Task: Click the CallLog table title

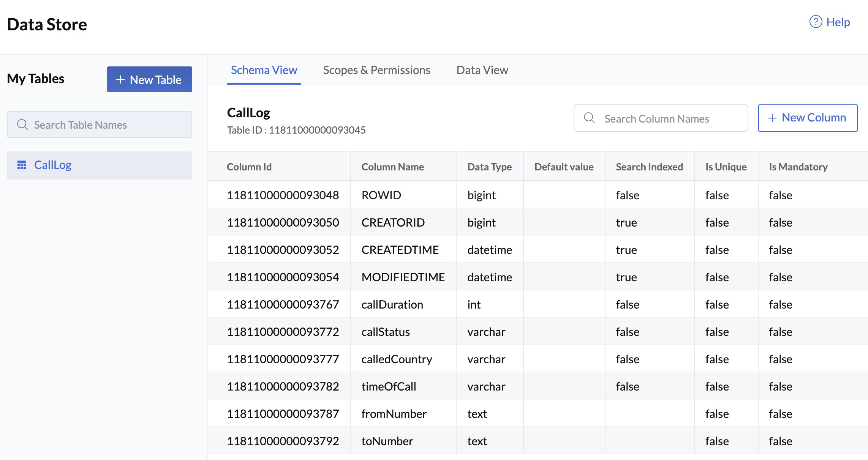Action: click(248, 112)
